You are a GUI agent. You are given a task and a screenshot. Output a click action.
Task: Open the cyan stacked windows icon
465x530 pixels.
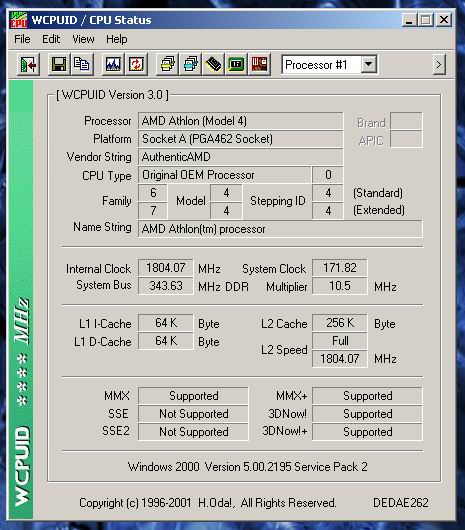tap(190, 64)
